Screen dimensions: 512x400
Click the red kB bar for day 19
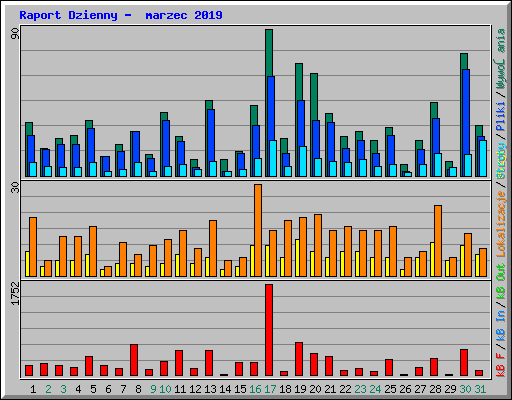coord(299,359)
